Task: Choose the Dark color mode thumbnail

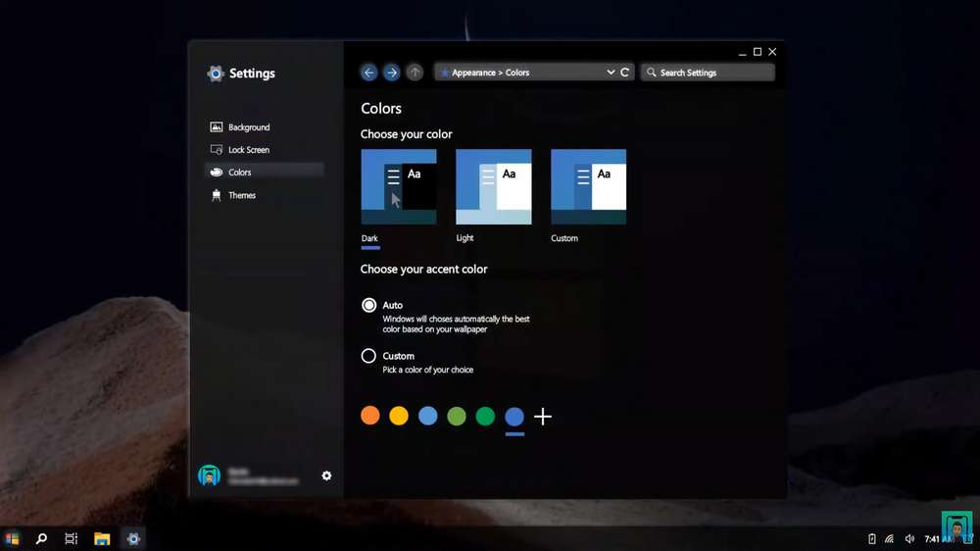Action: 399,186
